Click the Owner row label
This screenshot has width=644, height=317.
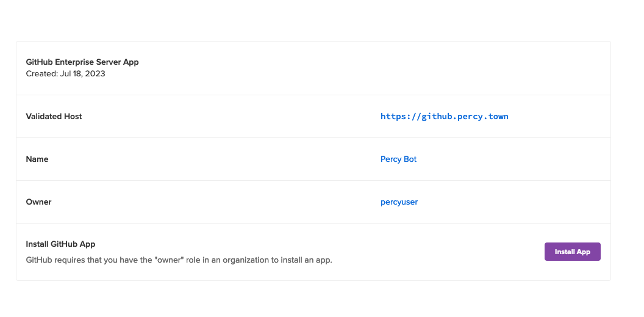point(38,202)
